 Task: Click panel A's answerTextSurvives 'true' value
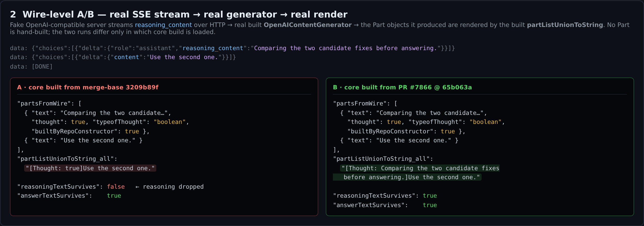114,196
